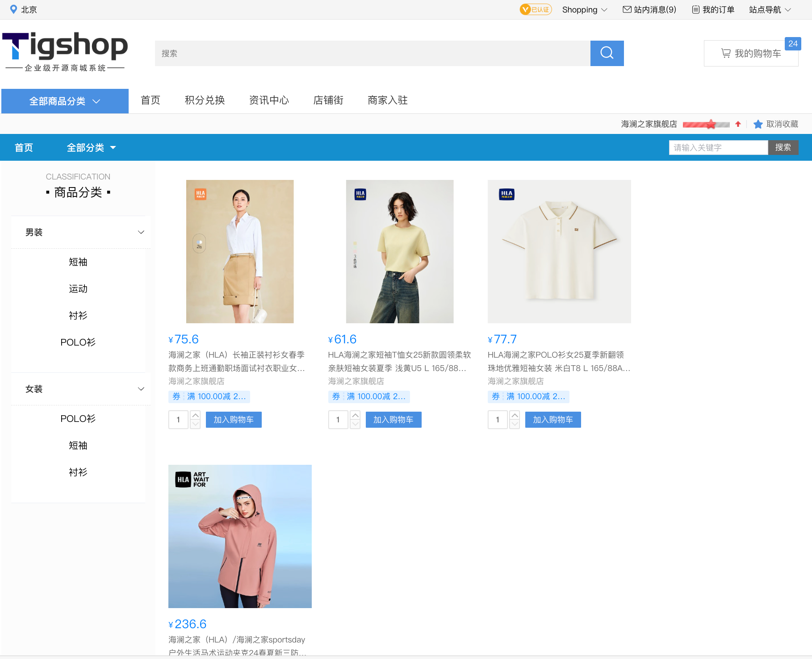
Task: Click the store search 搜索 button
Action: (783, 147)
